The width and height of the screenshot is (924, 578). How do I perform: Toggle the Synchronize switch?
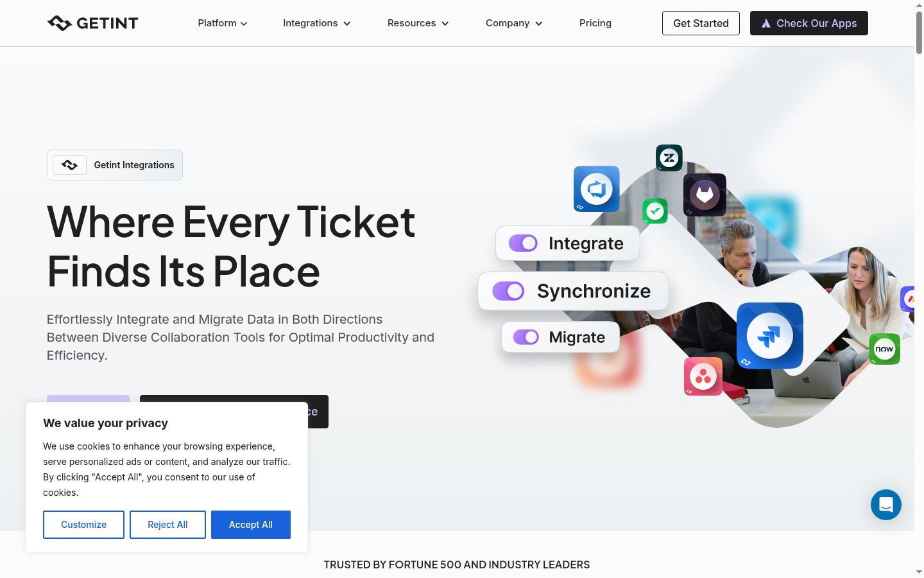coord(508,291)
